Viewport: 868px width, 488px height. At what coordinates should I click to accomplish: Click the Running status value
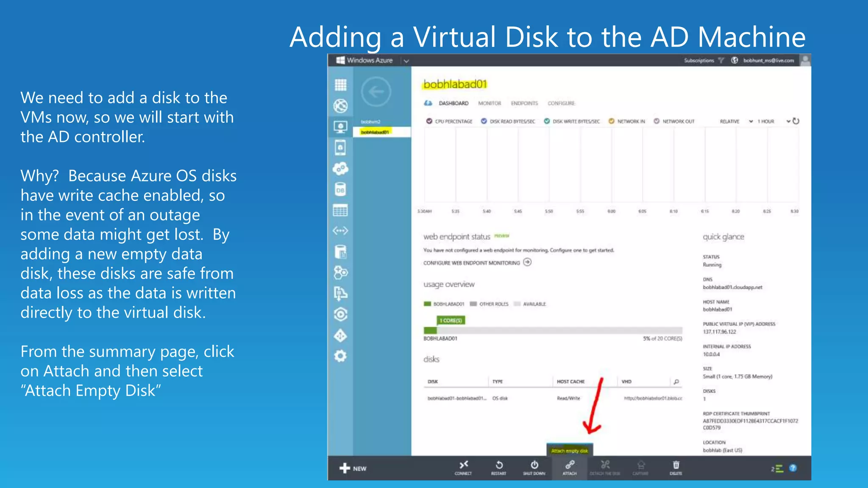pos(712,265)
